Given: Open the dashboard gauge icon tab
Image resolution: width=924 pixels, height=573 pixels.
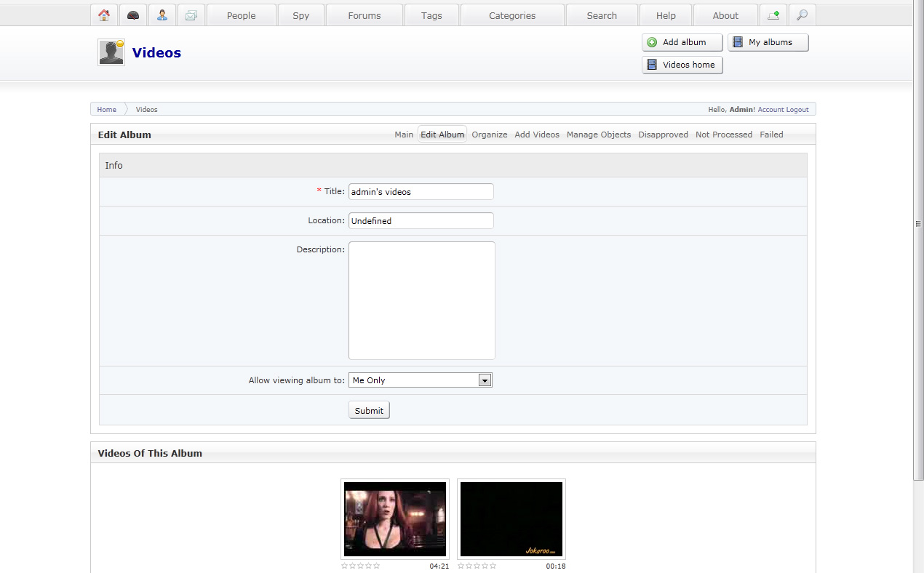Looking at the screenshot, I should click(x=133, y=15).
